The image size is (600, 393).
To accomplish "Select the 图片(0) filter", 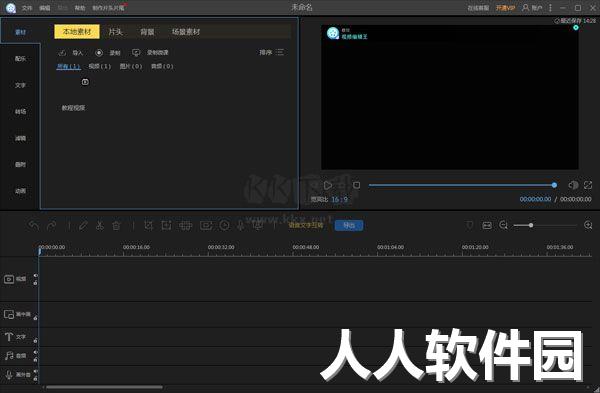I will point(131,66).
